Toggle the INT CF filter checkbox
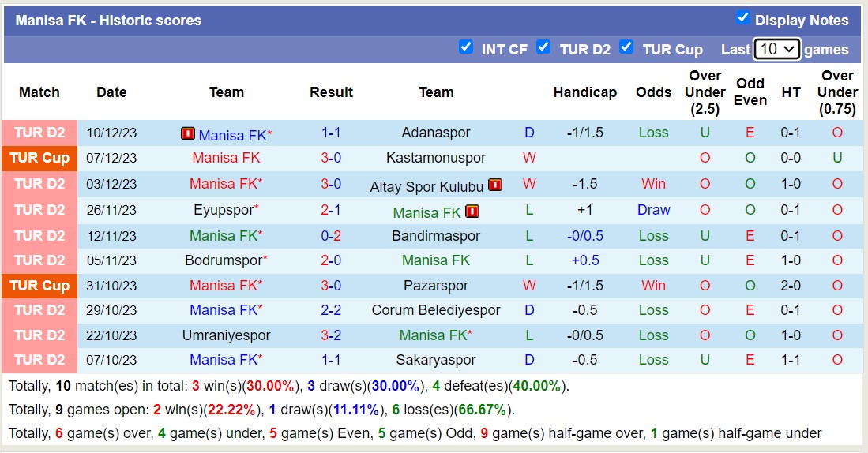Image resolution: width=868 pixels, height=453 pixels. click(466, 47)
